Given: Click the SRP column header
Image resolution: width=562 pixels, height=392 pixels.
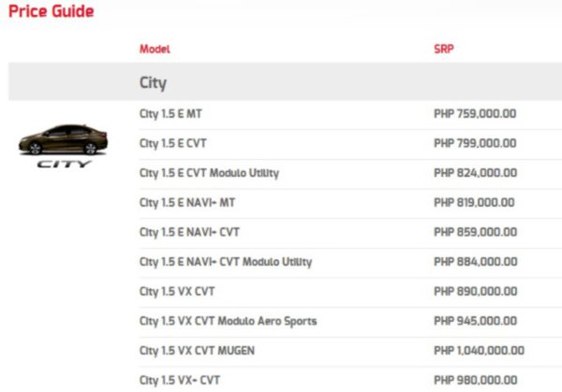Looking at the screenshot, I should (443, 49).
